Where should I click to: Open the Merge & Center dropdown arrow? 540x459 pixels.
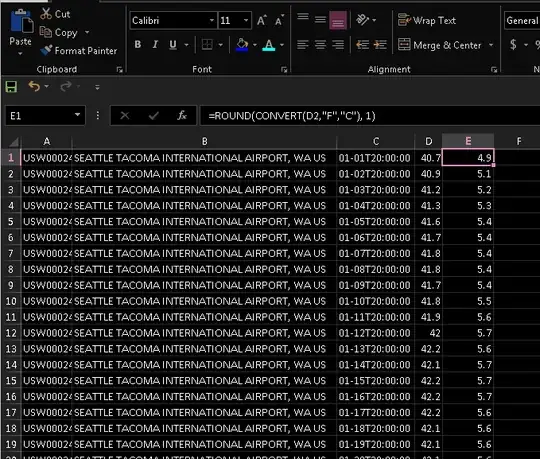[491, 45]
